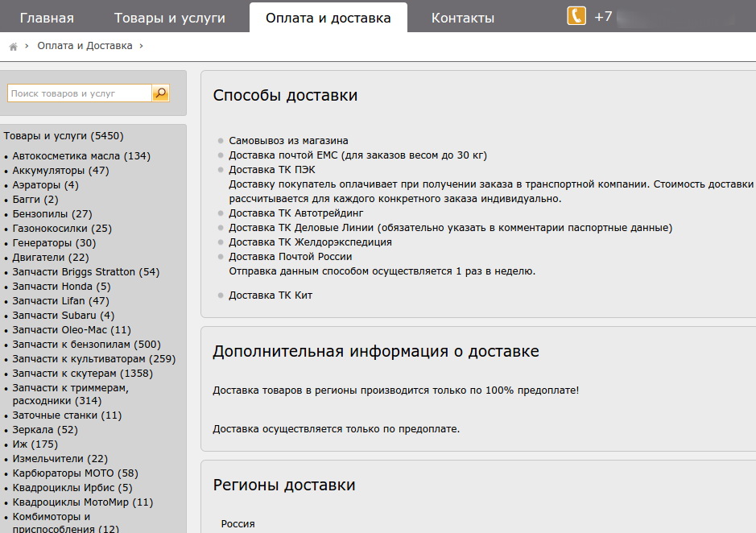Browse Запчасти к скутерам category

pos(82,374)
